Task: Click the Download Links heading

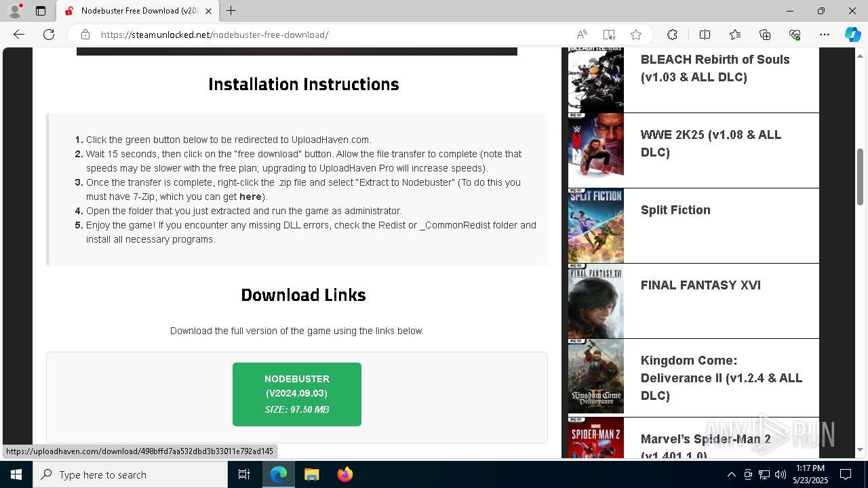Action: tap(304, 295)
